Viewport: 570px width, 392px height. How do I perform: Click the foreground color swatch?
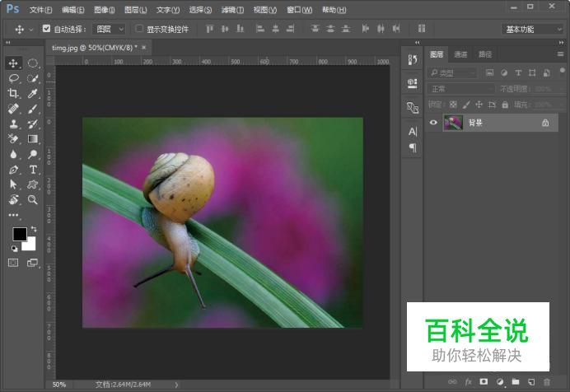[x=19, y=235]
